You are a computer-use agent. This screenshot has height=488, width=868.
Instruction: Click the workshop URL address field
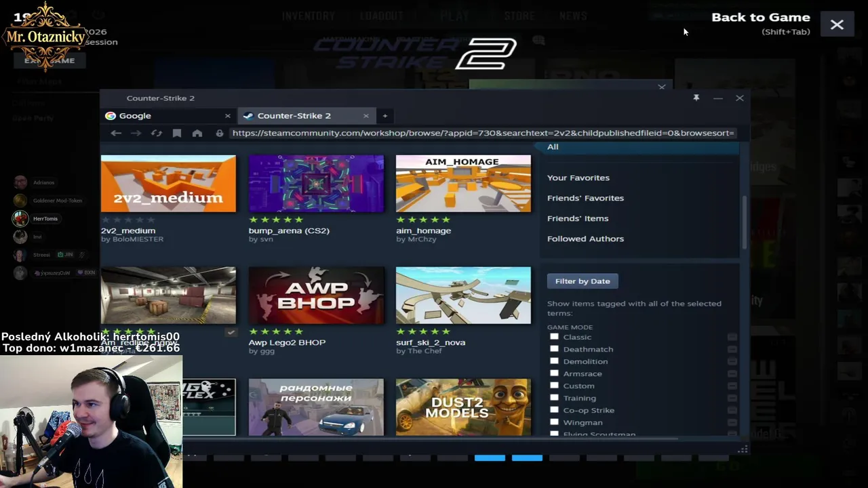pyautogui.click(x=484, y=133)
